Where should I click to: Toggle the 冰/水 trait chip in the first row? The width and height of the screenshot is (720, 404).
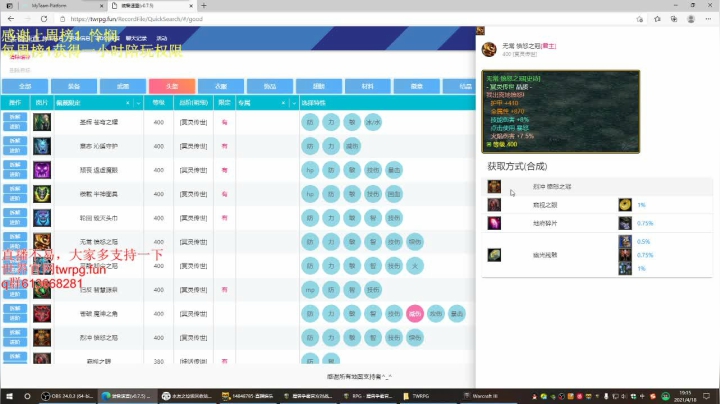373,122
